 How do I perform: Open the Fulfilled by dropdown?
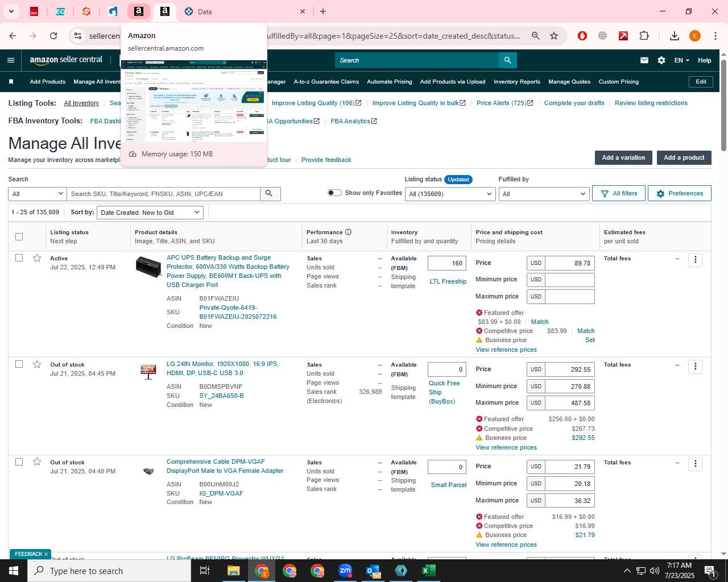(x=543, y=194)
